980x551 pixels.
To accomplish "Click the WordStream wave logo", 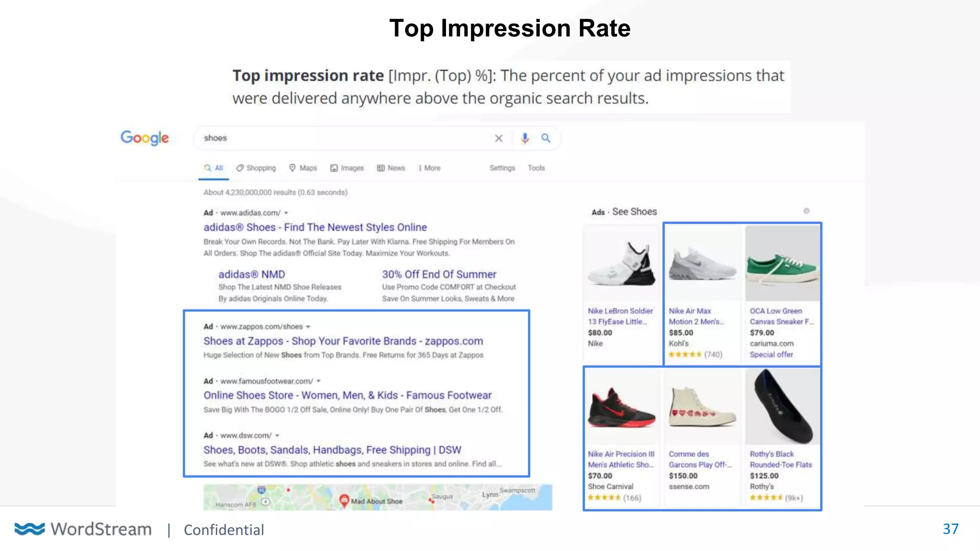I will tap(30, 529).
